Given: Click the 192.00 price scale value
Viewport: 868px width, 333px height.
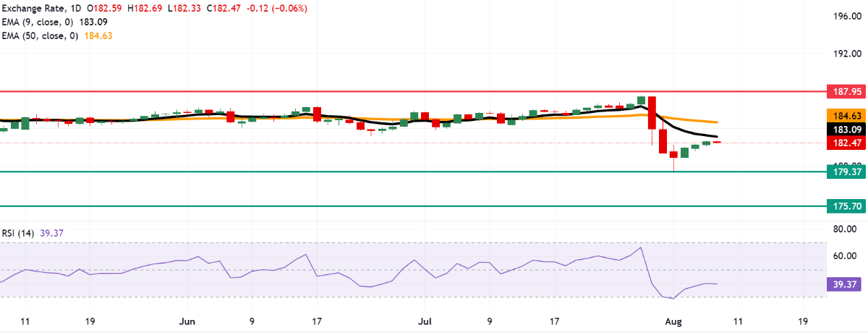Looking at the screenshot, I should coord(846,54).
